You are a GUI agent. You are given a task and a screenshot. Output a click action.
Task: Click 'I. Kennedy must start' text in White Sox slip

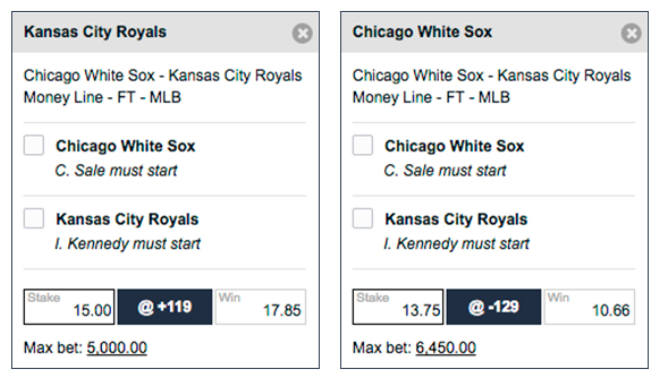457,243
